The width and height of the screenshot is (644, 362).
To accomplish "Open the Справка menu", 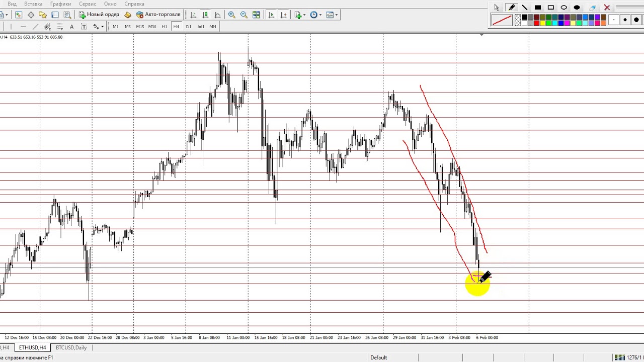I will [134, 4].
